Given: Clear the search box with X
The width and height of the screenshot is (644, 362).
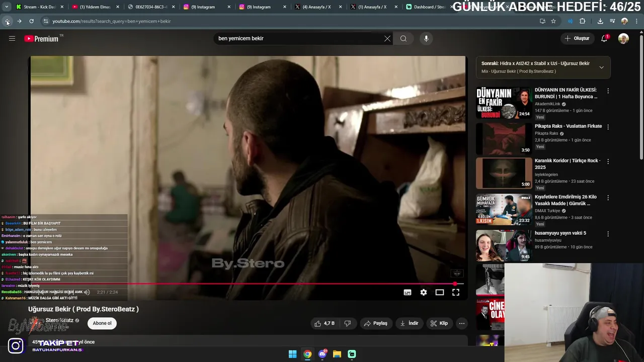Looking at the screenshot, I should pos(387,38).
